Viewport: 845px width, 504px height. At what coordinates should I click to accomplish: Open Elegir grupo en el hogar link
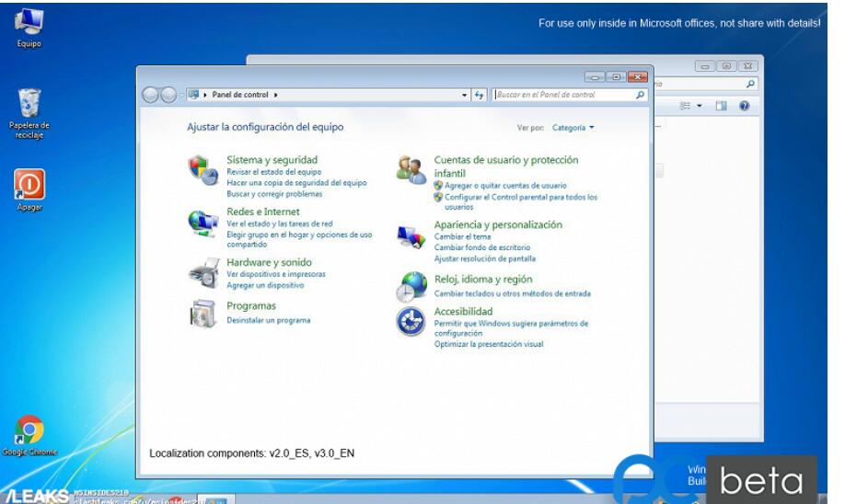(x=299, y=240)
